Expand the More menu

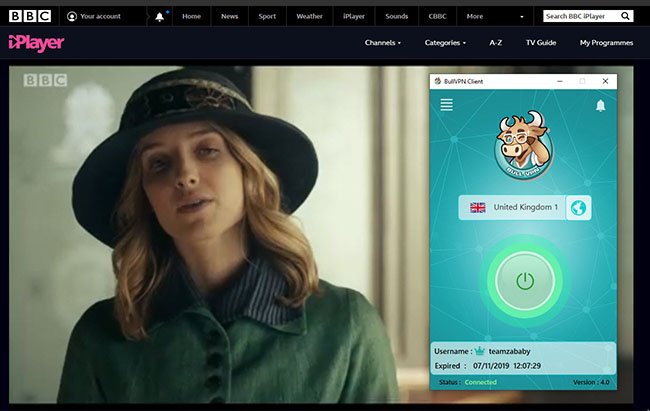pyautogui.click(x=495, y=16)
